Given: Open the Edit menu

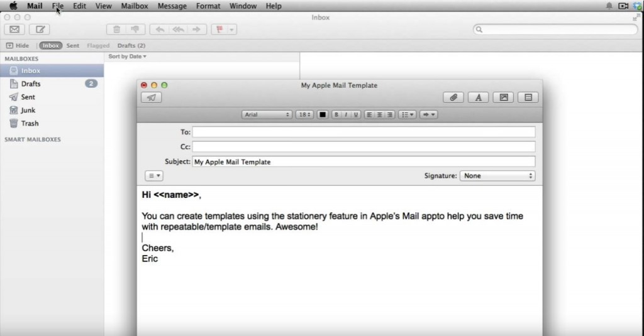Looking at the screenshot, I should tap(80, 6).
